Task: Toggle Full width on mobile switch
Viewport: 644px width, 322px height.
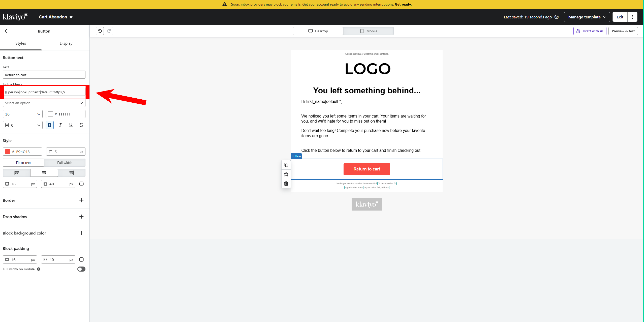Action: point(81,269)
